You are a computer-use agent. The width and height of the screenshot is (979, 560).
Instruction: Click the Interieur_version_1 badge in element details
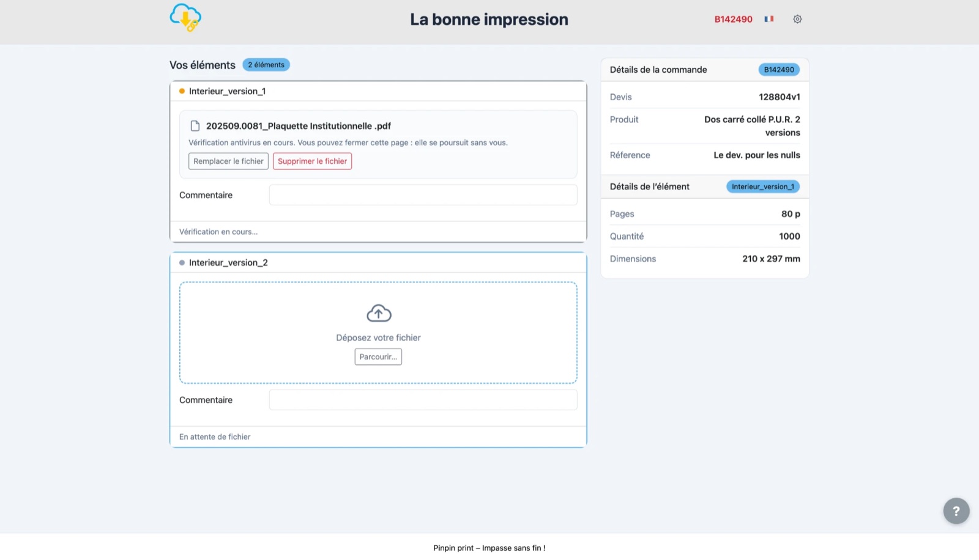click(763, 186)
